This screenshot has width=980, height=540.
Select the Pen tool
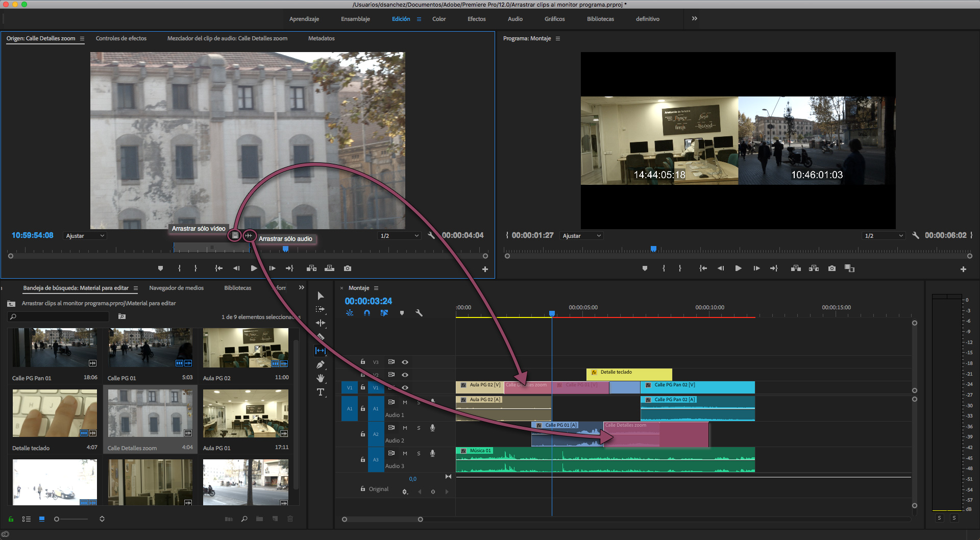coord(321,364)
